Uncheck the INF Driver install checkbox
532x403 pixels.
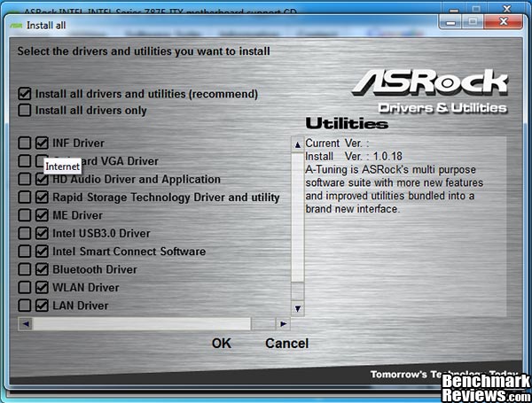click(42, 143)
